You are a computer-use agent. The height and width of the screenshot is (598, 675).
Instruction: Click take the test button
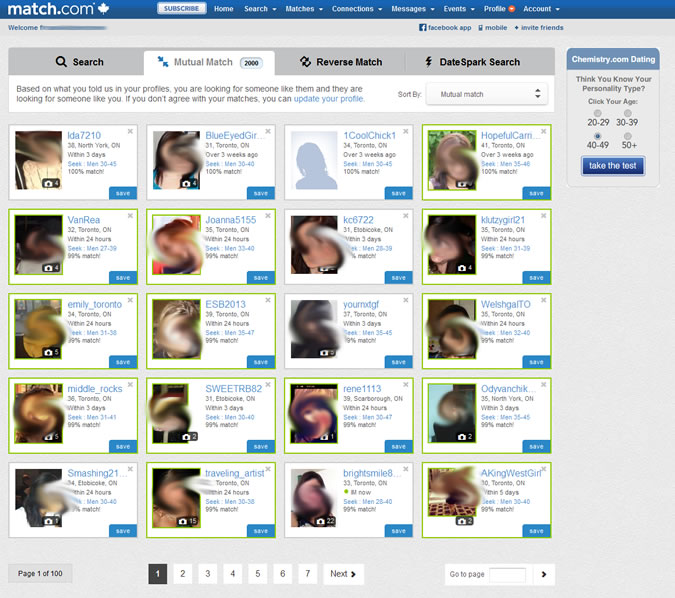(x=613, y=166)
